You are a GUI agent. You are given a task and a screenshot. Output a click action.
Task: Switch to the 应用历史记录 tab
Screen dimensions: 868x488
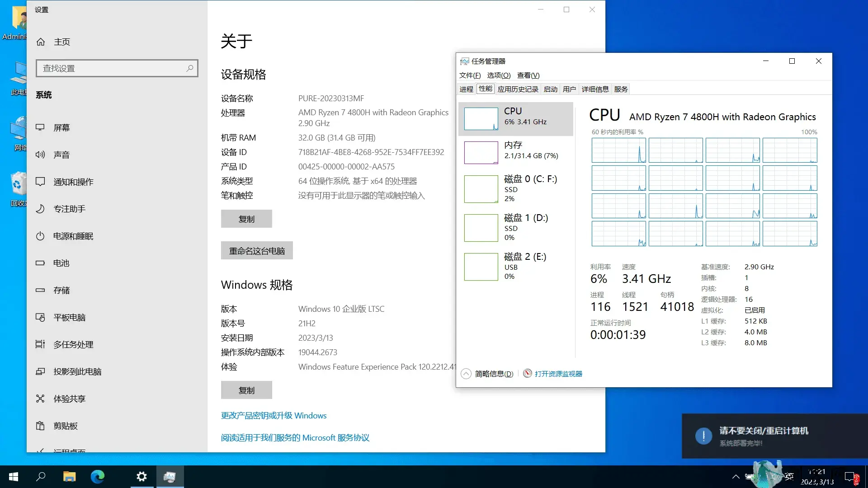click(x=518, y=89)
